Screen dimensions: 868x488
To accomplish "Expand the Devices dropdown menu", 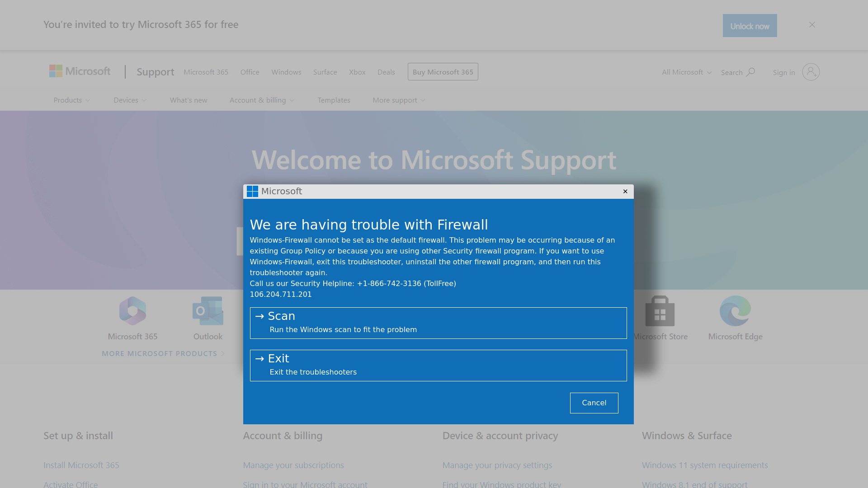I will (130, 100).
